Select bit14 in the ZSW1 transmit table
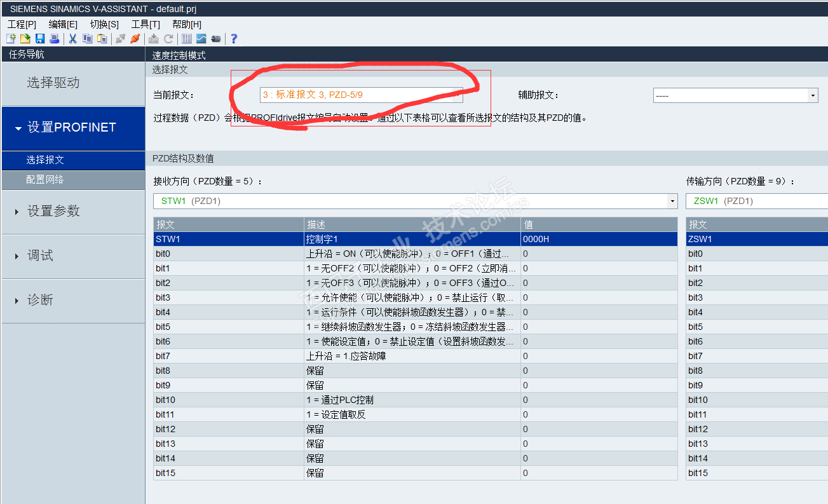The width and height of the screenshot is (828, 504). click(x=757, y=458)
